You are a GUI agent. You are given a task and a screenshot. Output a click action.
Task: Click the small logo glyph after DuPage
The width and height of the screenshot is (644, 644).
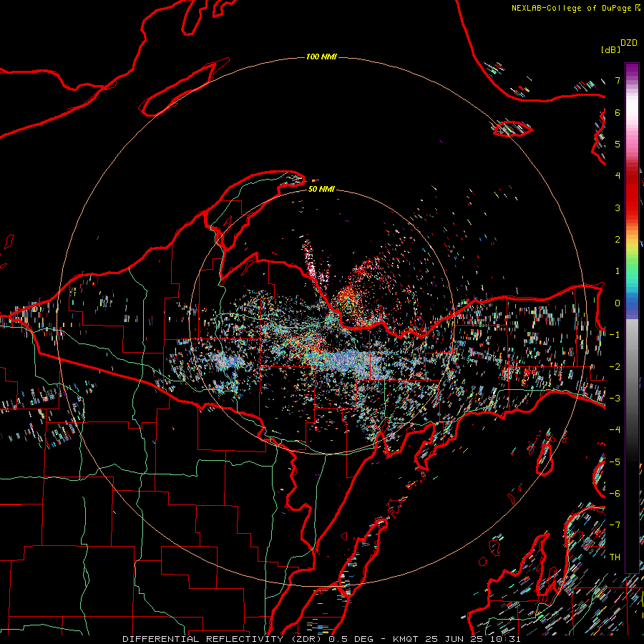click(x=637, y=8)
